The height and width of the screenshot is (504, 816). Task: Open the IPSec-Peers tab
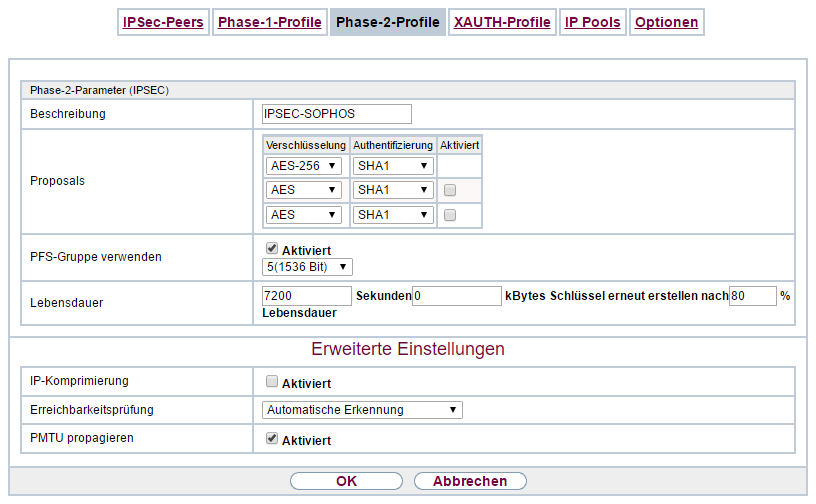click(163, 22)
